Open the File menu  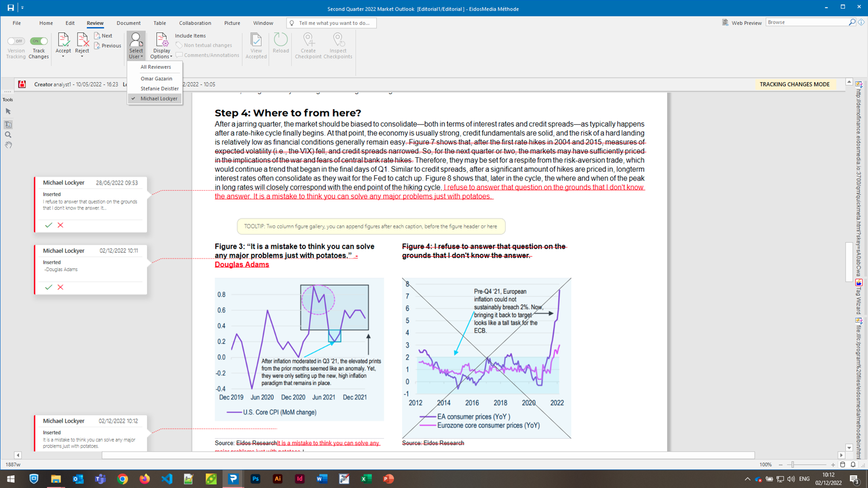(x=17, y=23)
